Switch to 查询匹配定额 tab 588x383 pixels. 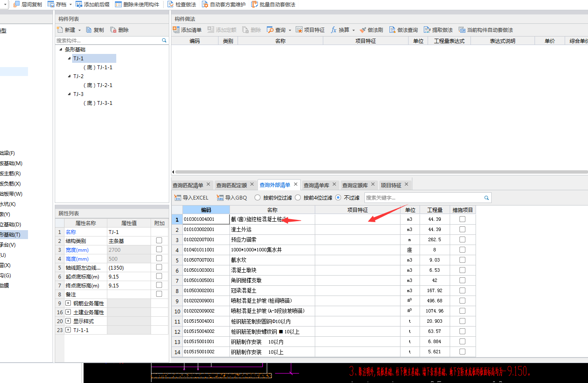pyautogui.click(x=232, y=185)
